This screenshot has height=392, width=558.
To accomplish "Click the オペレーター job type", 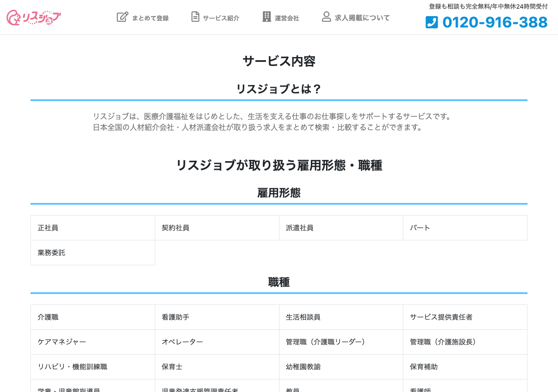I will pyautogui.click(x=217, y=342).
